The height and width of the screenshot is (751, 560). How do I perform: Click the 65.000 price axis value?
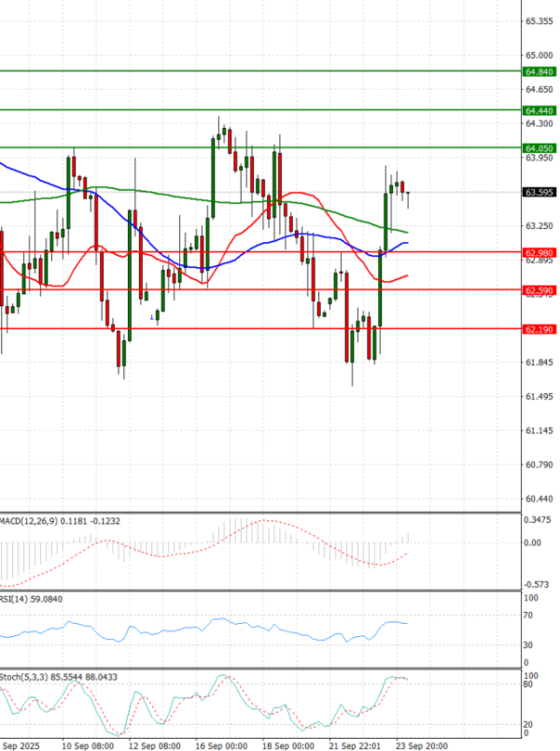(539, 55)
